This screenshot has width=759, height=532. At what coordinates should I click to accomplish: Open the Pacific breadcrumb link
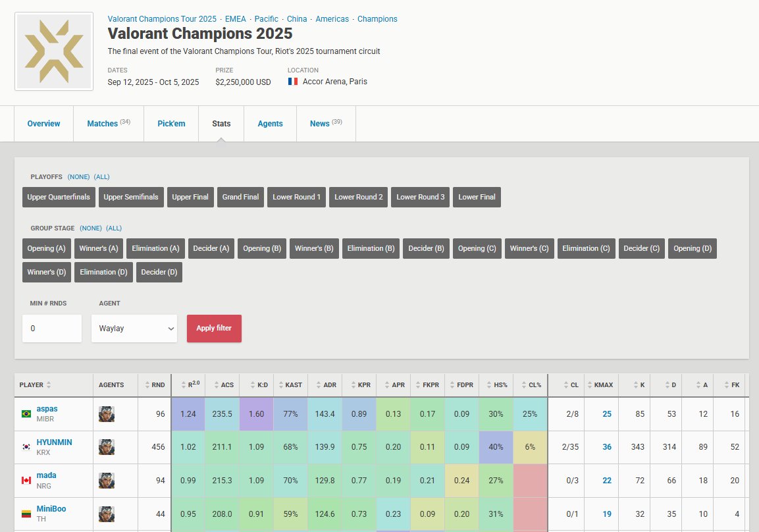click(x=266, y=19)
